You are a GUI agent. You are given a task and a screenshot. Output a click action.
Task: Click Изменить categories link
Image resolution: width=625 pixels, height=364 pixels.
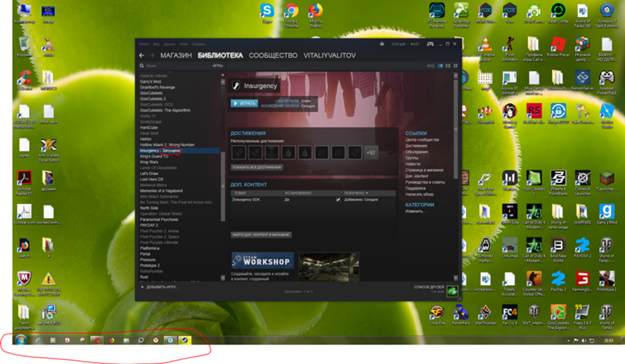[x=416, y=212]
